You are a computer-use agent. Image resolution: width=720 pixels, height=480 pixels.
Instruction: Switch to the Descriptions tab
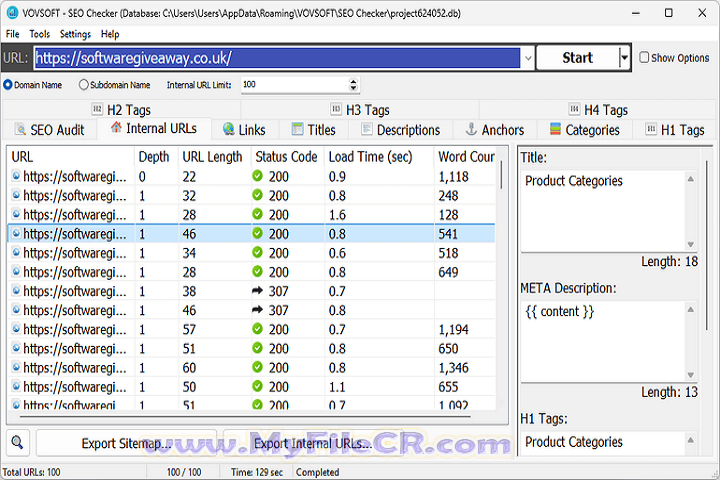coord(400,130)
